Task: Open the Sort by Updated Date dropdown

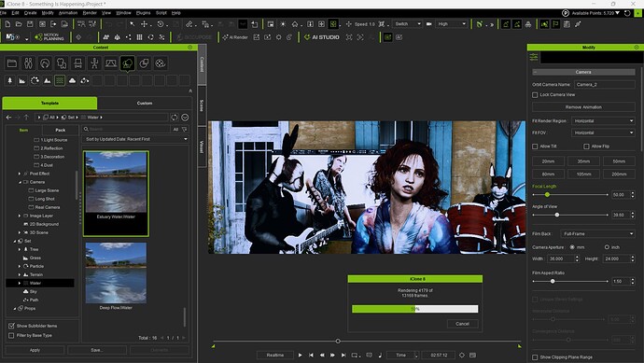Action: click(135, 139)
